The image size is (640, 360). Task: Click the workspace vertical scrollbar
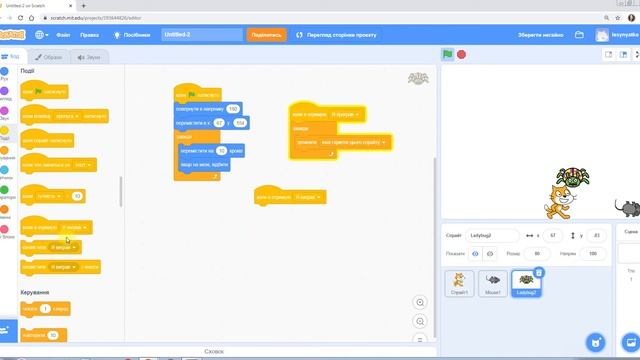click(x=434, y=247)
